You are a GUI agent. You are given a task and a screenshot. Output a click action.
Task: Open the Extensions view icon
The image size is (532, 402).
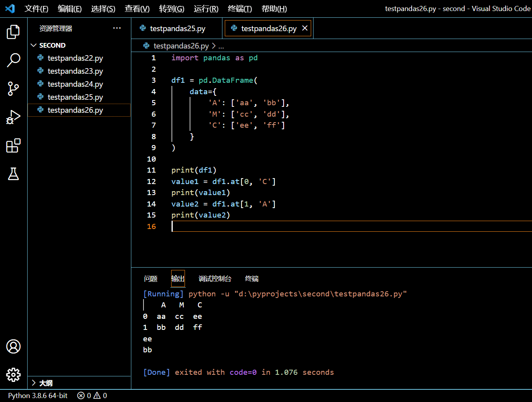pyautogui.click(x=13, y=145)
